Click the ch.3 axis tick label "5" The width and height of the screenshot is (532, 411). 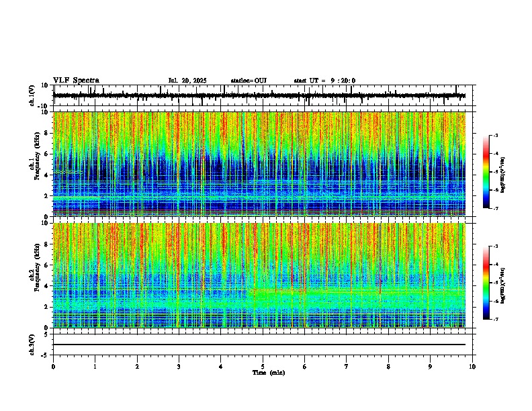tap(47, 334)
